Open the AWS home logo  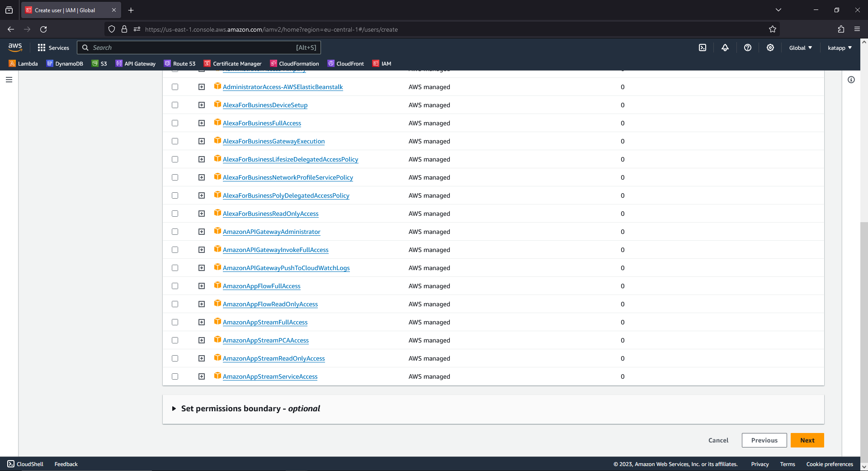15,47
